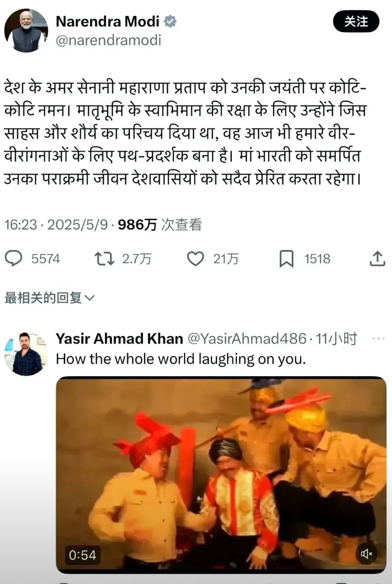Open the @YasirAhmad486 handle

pyautogui.click(x=247, y=339)
